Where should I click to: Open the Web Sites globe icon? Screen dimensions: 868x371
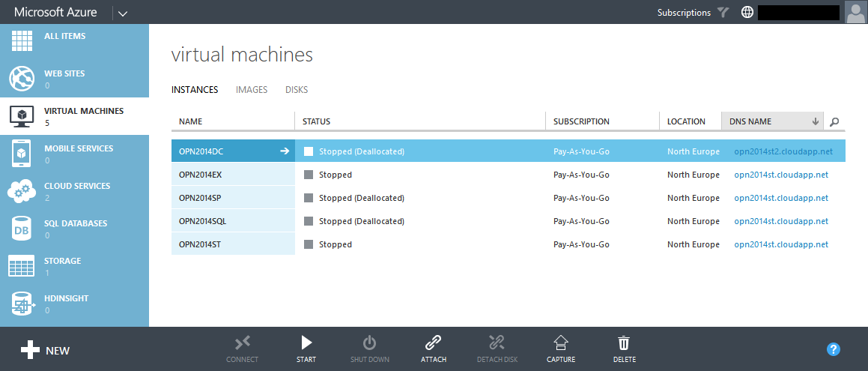[22, 79]
